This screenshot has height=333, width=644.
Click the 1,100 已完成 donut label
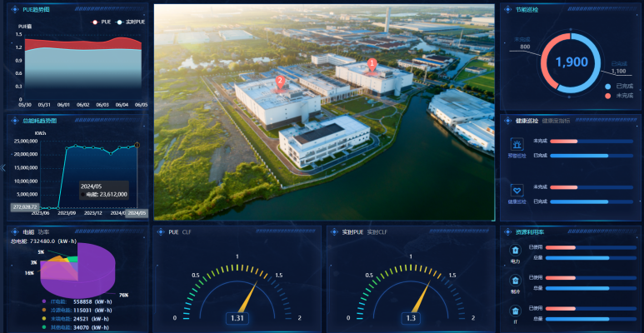618,71
